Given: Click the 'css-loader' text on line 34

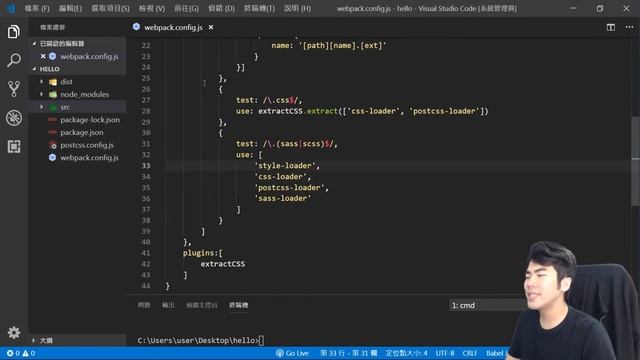Looking at the screenshot, I should coord(281,177).
